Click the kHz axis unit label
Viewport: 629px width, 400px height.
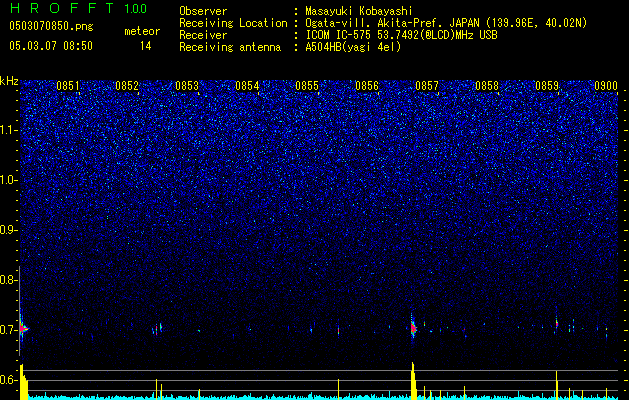tap(9, 81)
